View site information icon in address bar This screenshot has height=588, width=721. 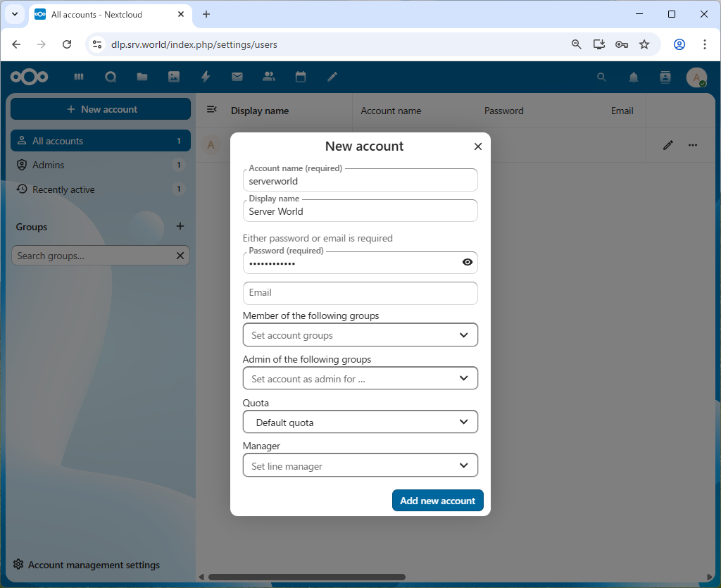click(97, 44)
